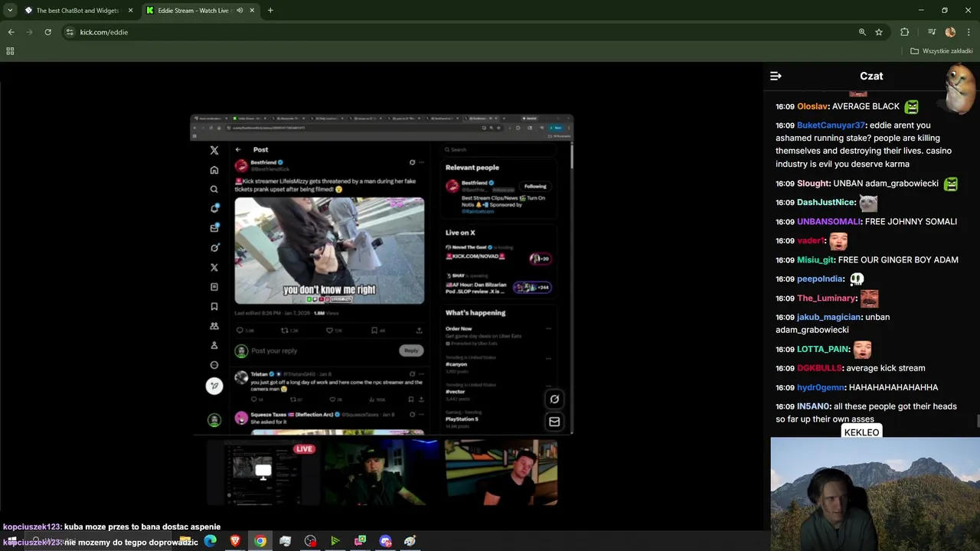Open Microsoft Edge from the taskbar

pos(210,541)
